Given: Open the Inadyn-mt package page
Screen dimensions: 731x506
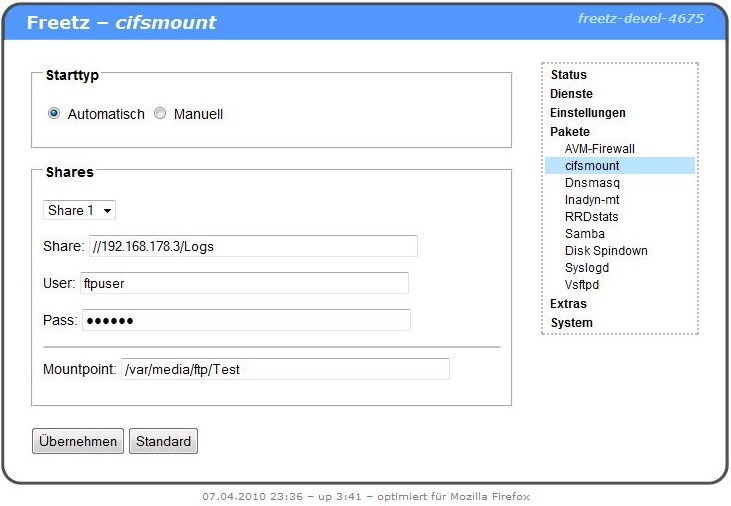Looking at the screenshot, I should (594, 200).
